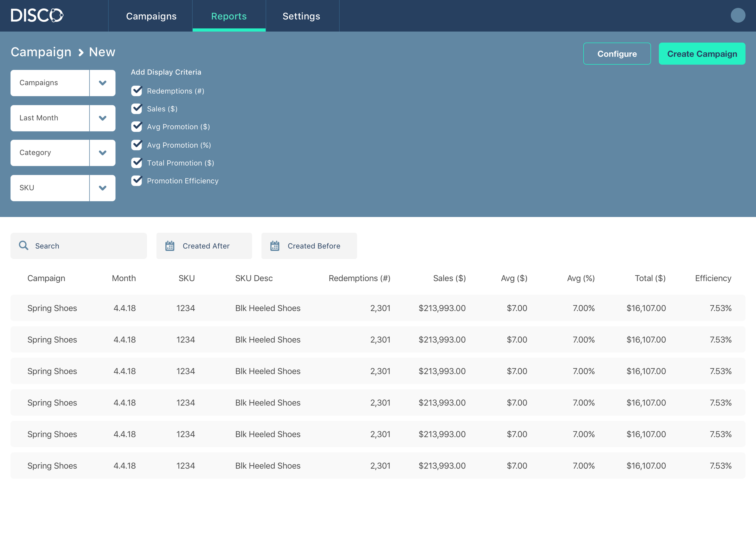This screenshot has width=756, height=538.
Task: Untick Avg Promotion (%) checkbox
Action: (x=137, y=145)
